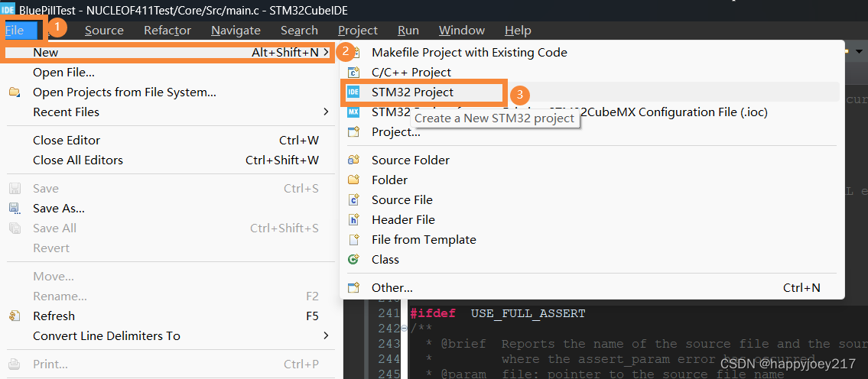Open the File menu
The height and width of the screenshot is (379, 868).
pos(15,31)
